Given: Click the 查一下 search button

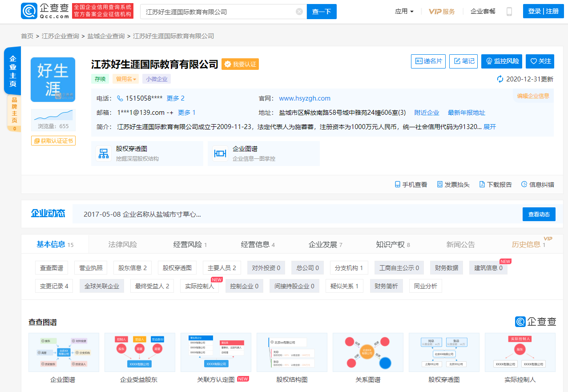Looking at the screenshot, I should [x=322, y=12].
